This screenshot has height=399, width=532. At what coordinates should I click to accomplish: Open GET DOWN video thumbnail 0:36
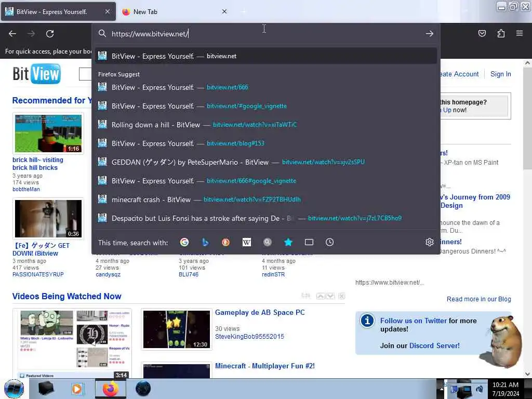(48, 219)
